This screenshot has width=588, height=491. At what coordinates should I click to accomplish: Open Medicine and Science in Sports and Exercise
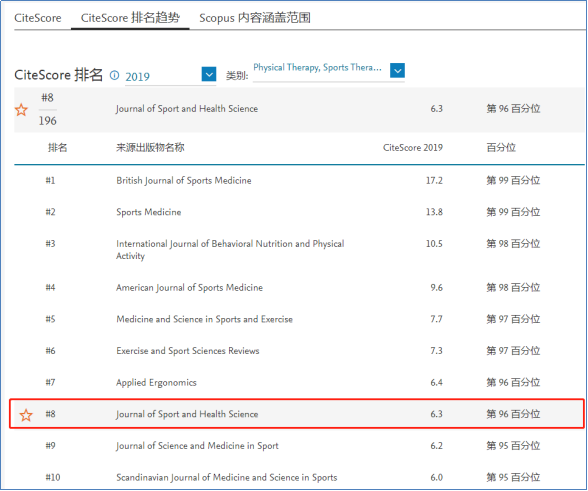204,319
